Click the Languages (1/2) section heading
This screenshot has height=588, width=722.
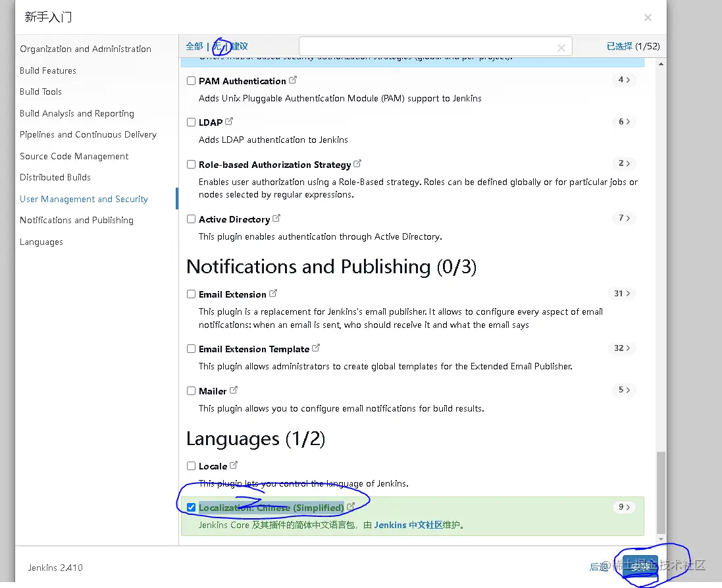255,439
